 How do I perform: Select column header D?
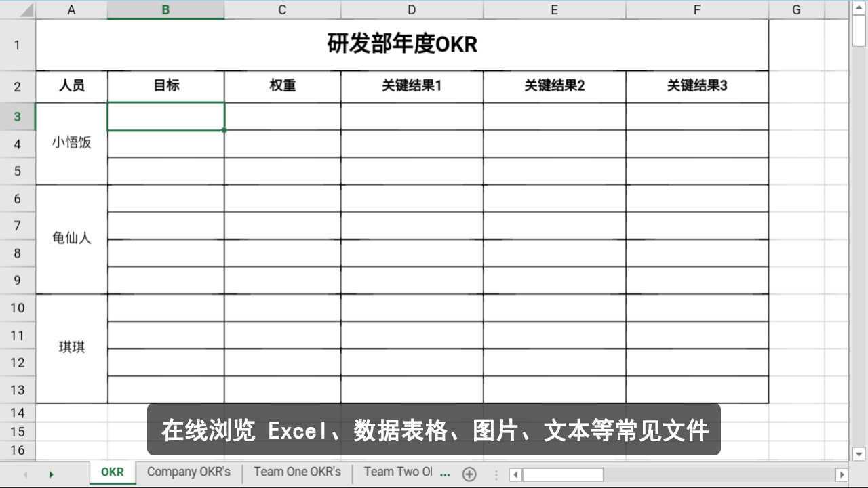[x=412, y=9]
